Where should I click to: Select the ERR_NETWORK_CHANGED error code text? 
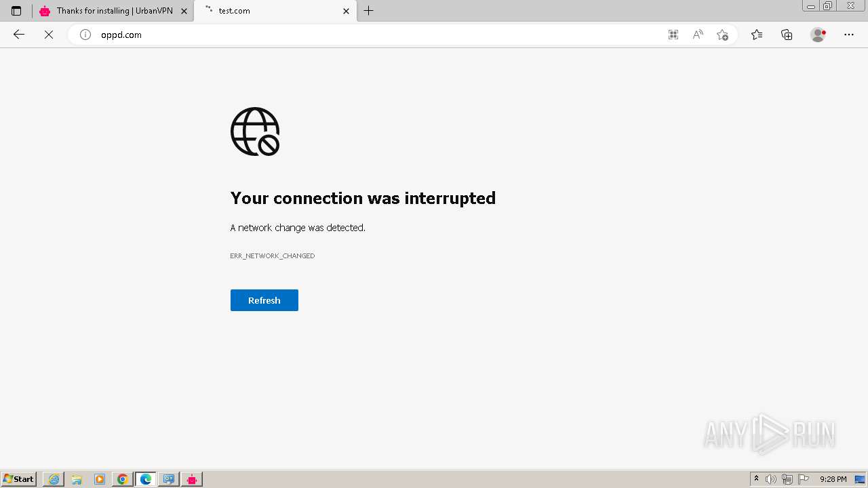pyautogui.click(x=273, y=256)
